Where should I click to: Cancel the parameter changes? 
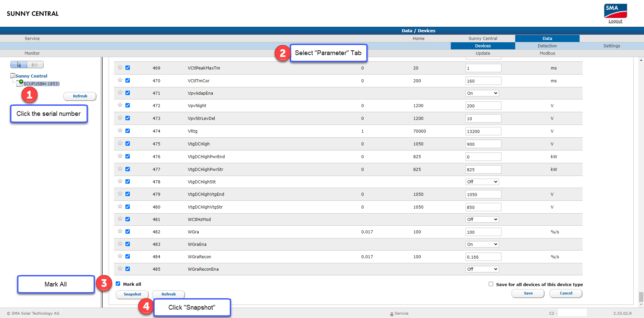(566, 293)
